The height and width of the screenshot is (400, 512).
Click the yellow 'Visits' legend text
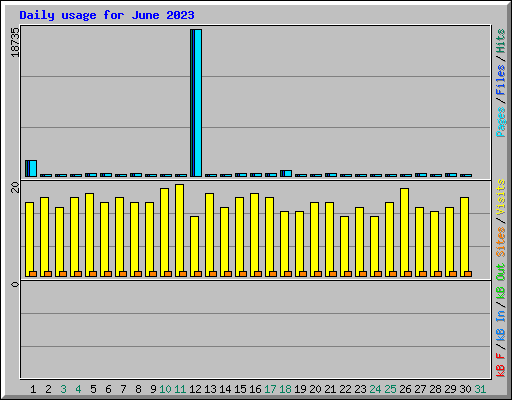click(501, 197)
